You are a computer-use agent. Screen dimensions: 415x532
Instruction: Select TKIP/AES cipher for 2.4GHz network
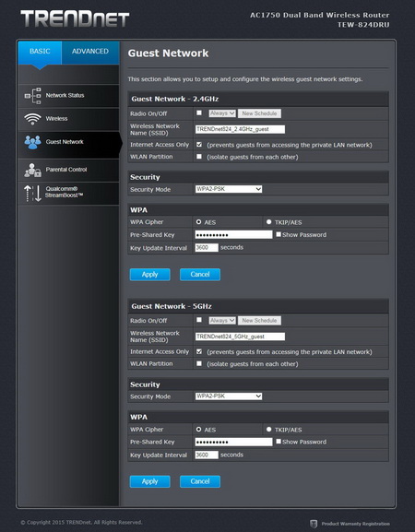point(269,222)
